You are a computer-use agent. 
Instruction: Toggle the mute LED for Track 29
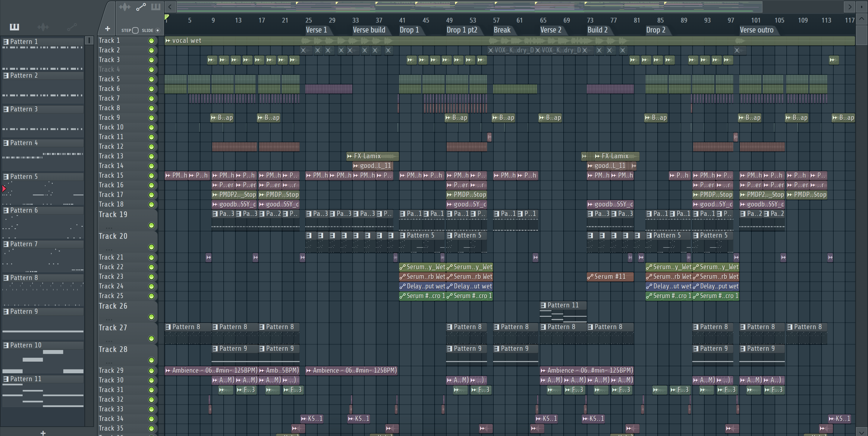click(x=151, y=371)
